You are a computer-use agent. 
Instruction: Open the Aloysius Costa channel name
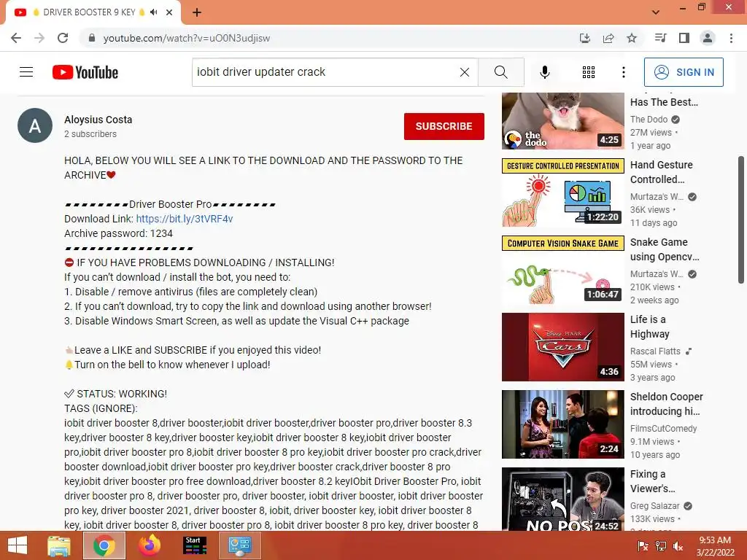[98, 120]
